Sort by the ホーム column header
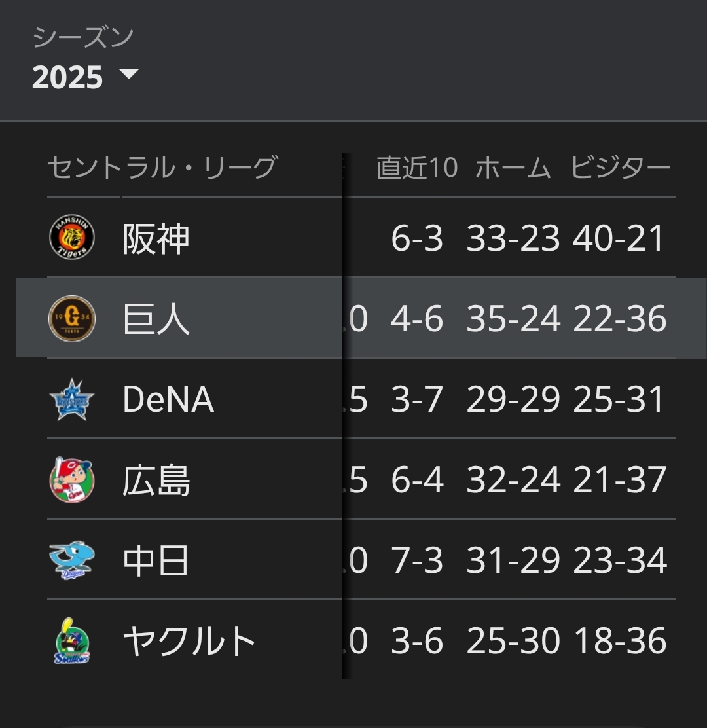The height and width of the screenshot is (728, 707). point(513,168)
